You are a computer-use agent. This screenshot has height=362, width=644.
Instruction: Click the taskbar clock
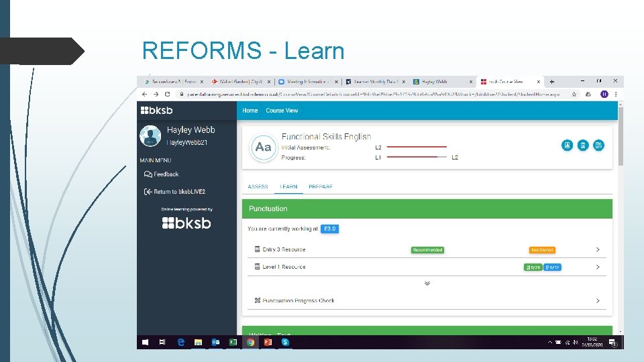(592, 343)
